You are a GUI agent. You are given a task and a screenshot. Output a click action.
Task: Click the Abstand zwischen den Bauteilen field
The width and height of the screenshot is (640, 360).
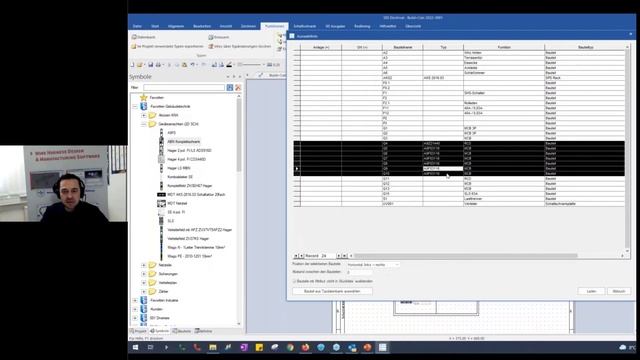pyautogui.click(x=360, y=272)
